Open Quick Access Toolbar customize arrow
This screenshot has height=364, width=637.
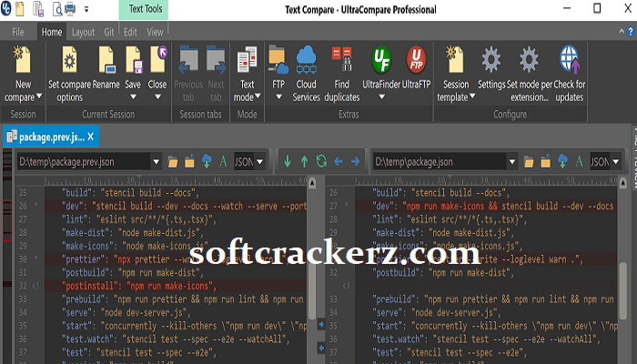click(86, 8)
